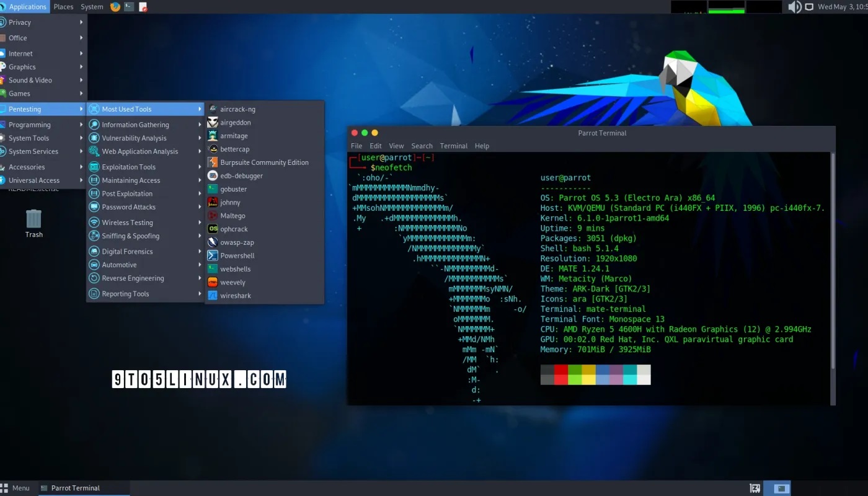Screen dimensions: 868x496
Task: Open the Search menu in the terminal window
Action: pyautogui.click(x=422, y=146)
